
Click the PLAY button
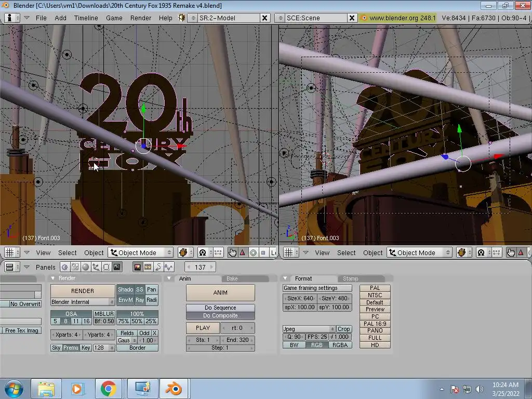click(x=203, y=328)
